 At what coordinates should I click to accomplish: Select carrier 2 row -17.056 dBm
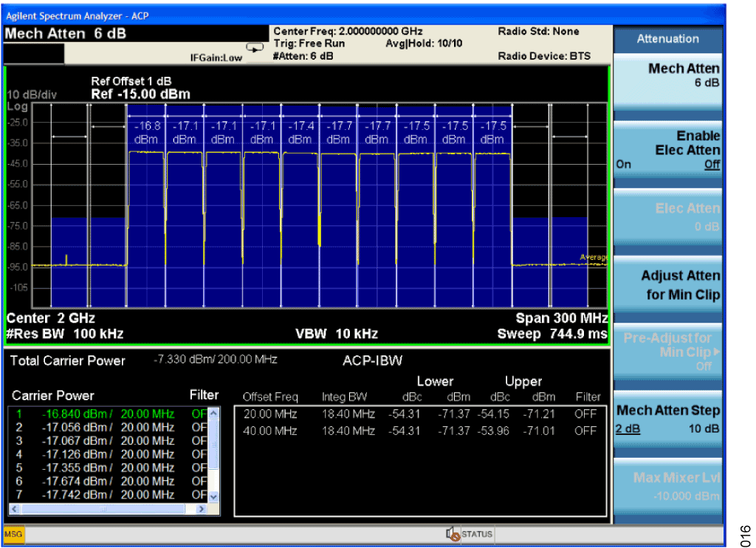pos(109,428)
